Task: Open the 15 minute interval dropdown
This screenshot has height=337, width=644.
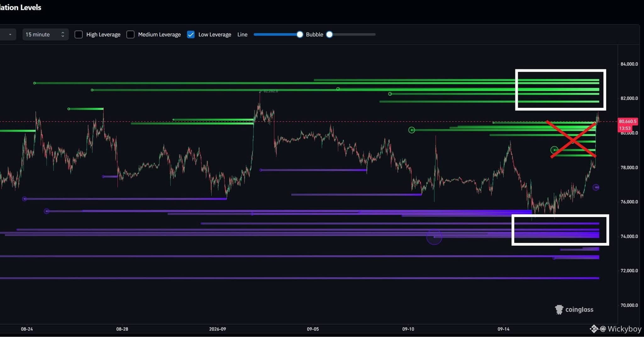Action: [45, 35]
